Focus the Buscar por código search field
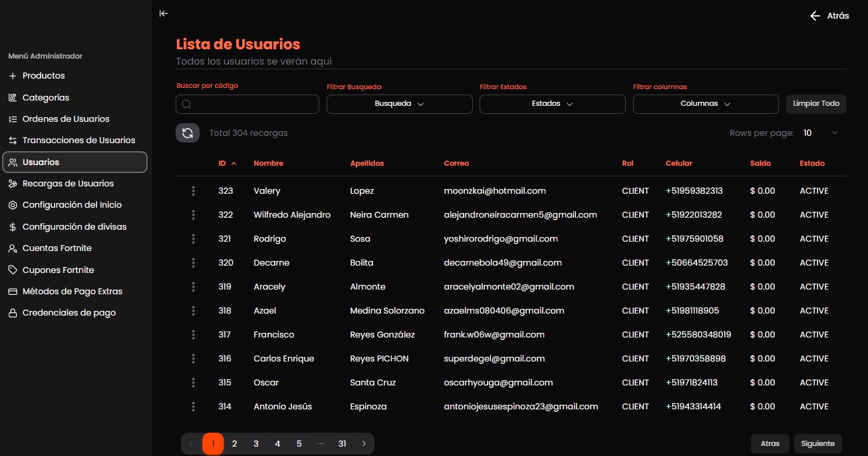Image resolution: width=868 pixels, height=456 pixels. pyautogui.click(x=247, y=104)
